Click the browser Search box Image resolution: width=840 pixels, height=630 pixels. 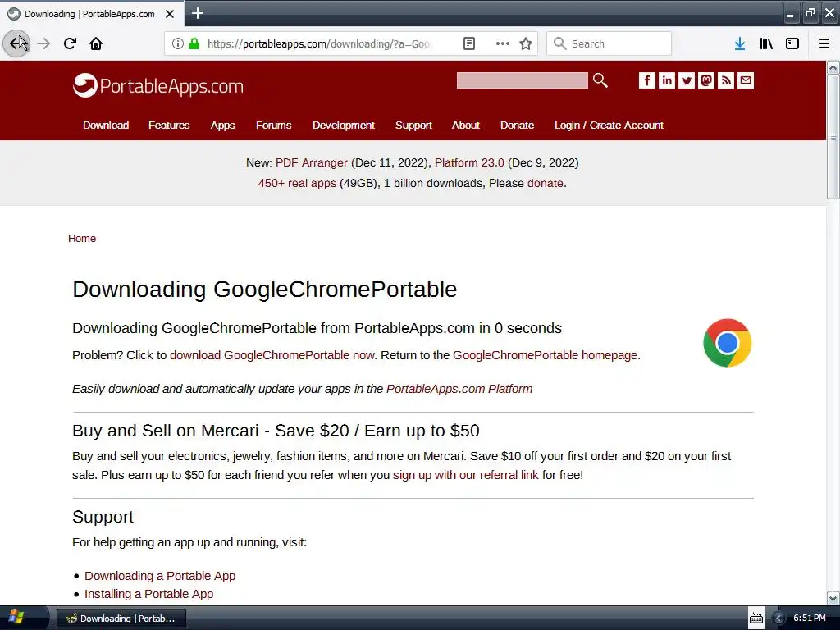[609, 43]
